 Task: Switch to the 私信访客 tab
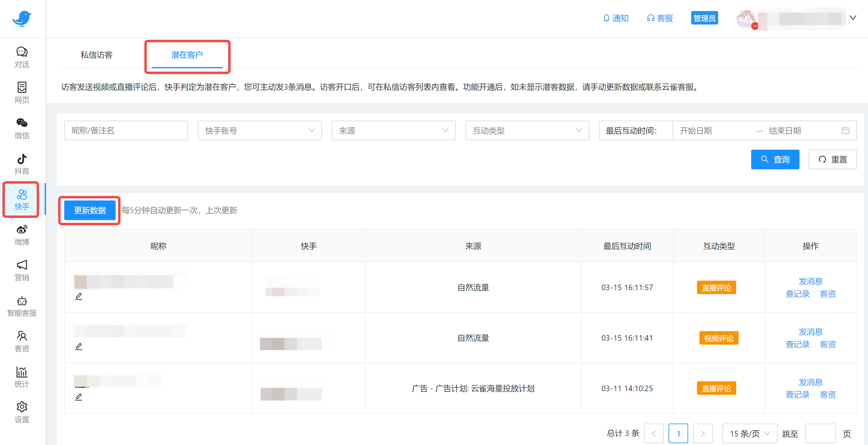tap(97, 54)
